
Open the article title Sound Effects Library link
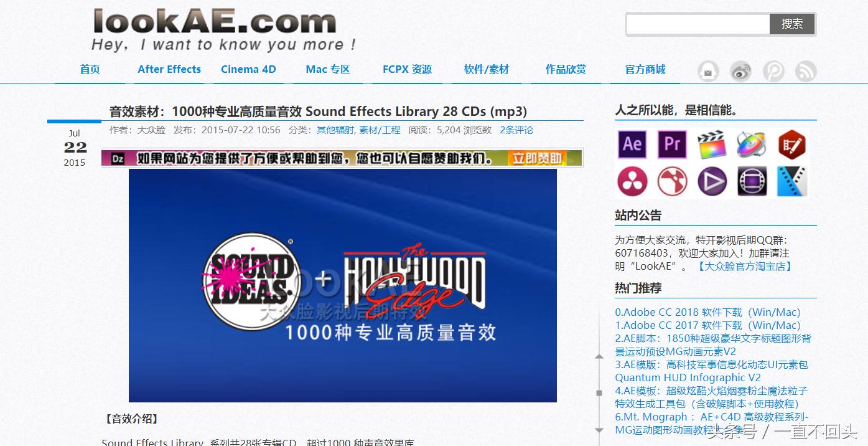[x=318, y=111]
